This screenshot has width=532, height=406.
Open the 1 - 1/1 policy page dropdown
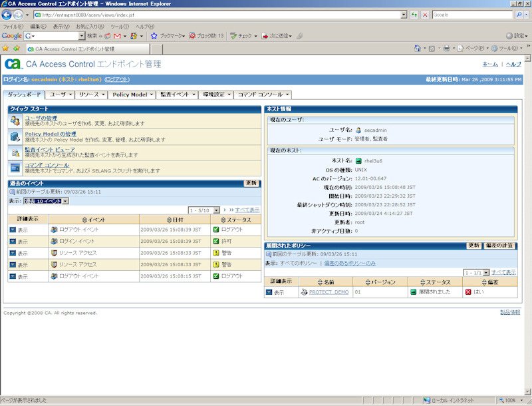click(x=477, y=273)
